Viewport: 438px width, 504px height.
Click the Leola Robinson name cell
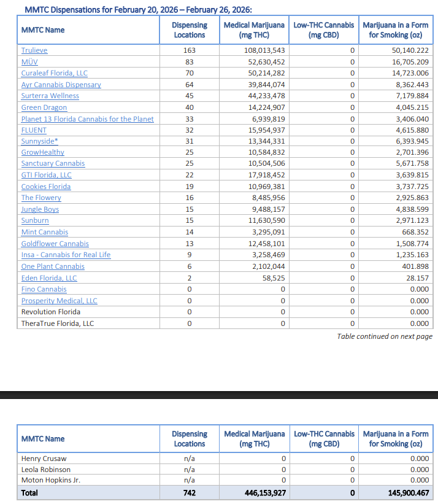tap(45, 470)
